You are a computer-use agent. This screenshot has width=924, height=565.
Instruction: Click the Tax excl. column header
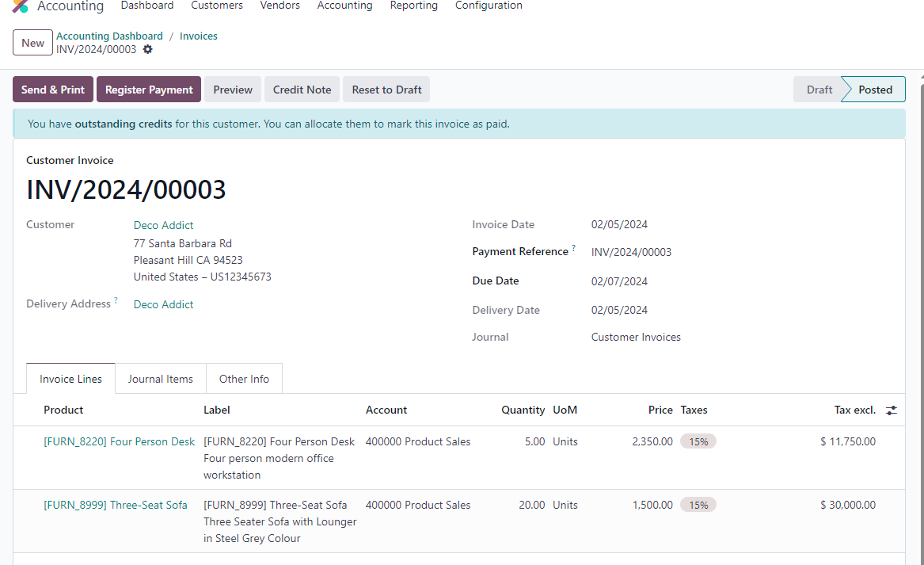tap(855, 410)
